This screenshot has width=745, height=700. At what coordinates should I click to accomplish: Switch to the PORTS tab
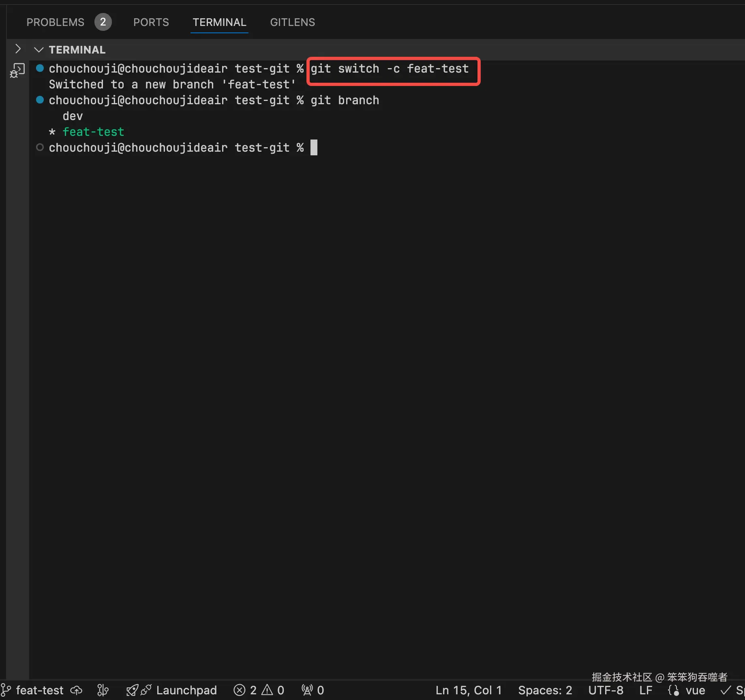click(151, 22)
